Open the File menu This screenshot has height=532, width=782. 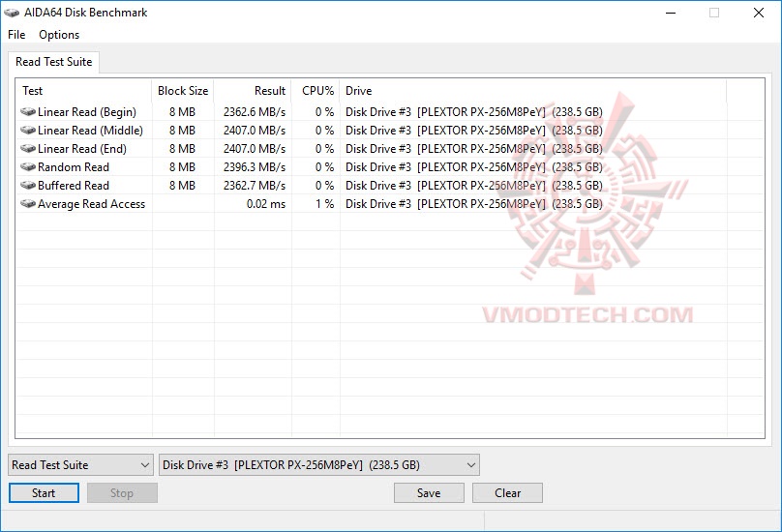(16, 35)
